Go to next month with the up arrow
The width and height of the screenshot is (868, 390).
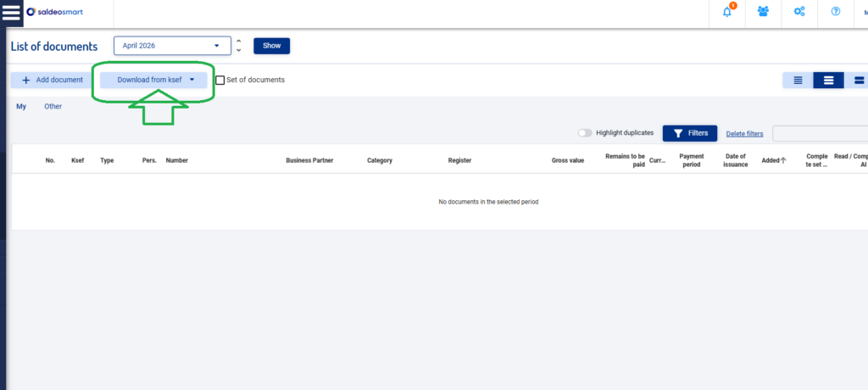coord(239,41)
